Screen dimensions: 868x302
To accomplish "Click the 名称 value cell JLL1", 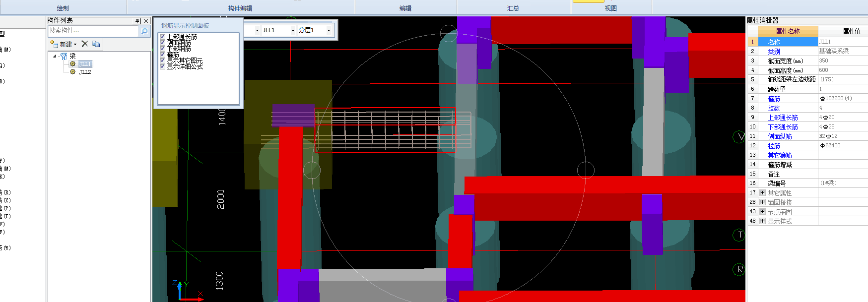I will [843, 42].
